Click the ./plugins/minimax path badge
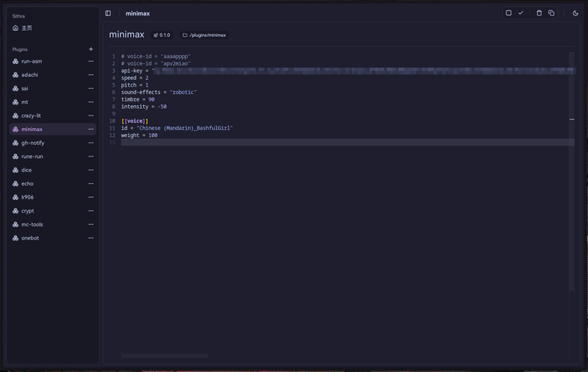This screenshot has width=588, height=372. 204,35
